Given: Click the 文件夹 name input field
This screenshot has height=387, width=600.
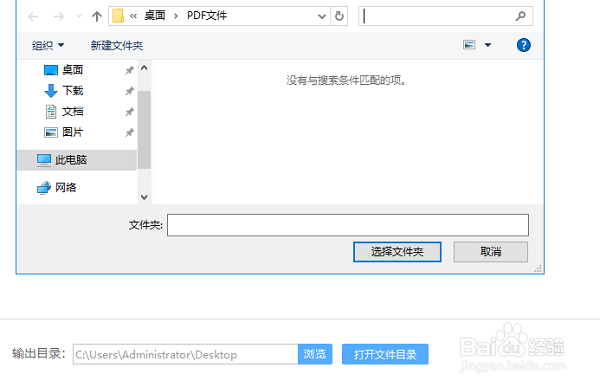Looking at the screenshot, I should (x=348, y=225).
